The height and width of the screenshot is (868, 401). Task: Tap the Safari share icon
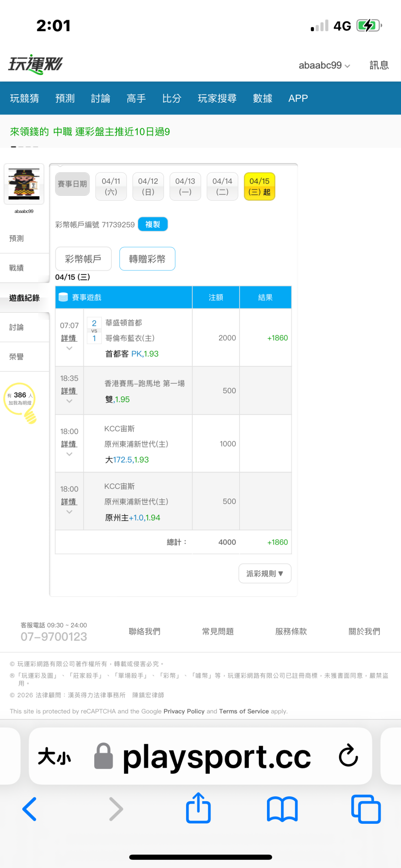click(x=198, y=808)
